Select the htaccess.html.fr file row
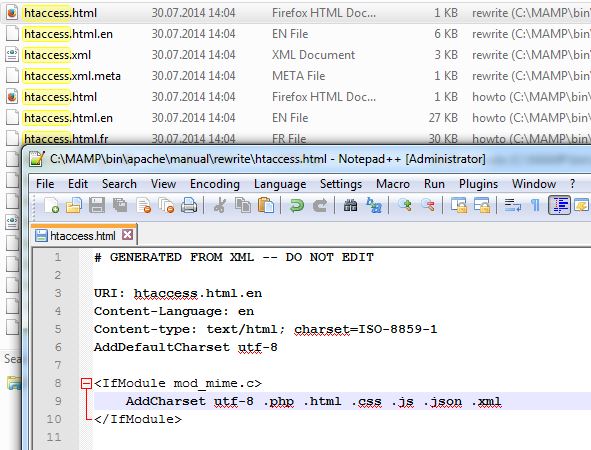 pos(296,138)
